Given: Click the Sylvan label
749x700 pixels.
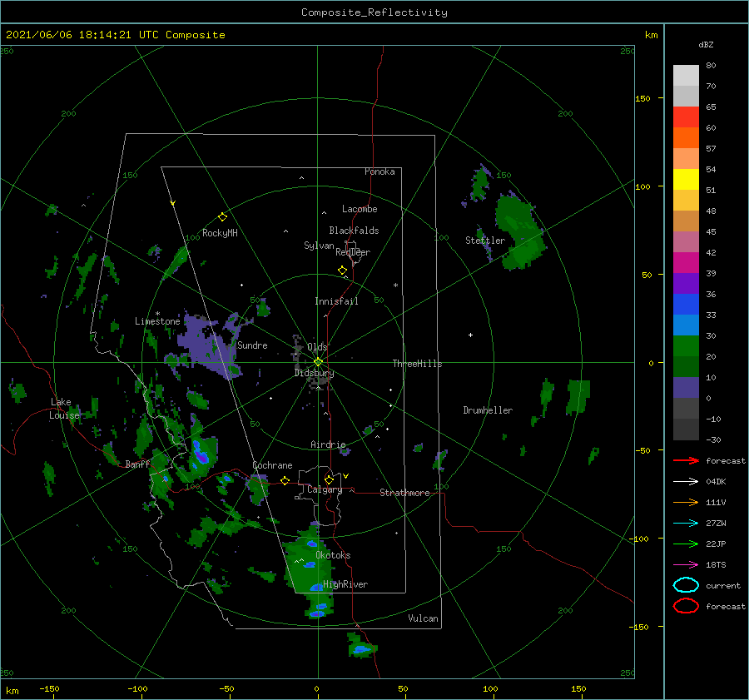Looking at the screenshot, I should pyautogui.click(x=319, y=246).
